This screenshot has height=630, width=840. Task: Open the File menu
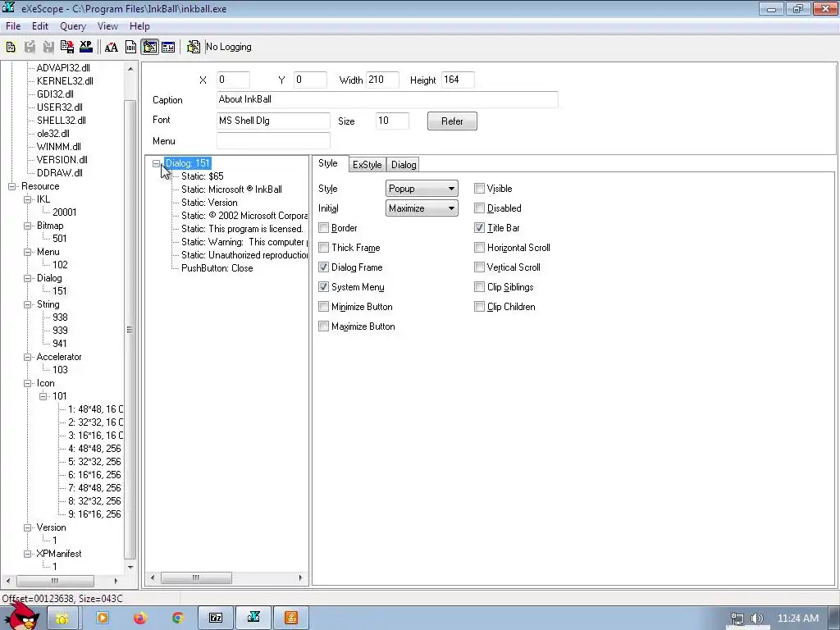point(13,26)
